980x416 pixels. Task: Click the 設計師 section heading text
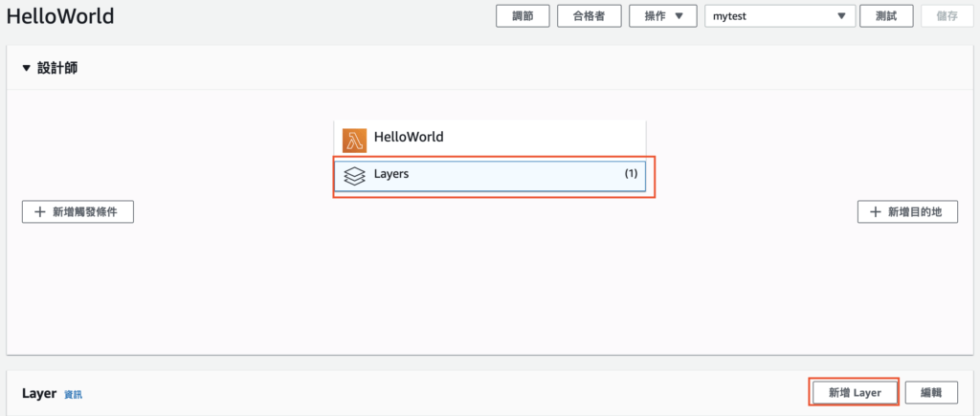click(57, 69)
